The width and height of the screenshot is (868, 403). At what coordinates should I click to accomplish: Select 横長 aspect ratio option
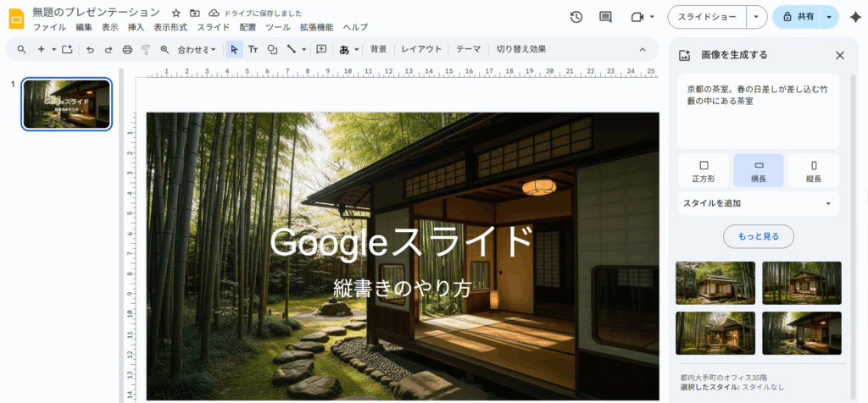click(x=758, y=170)
